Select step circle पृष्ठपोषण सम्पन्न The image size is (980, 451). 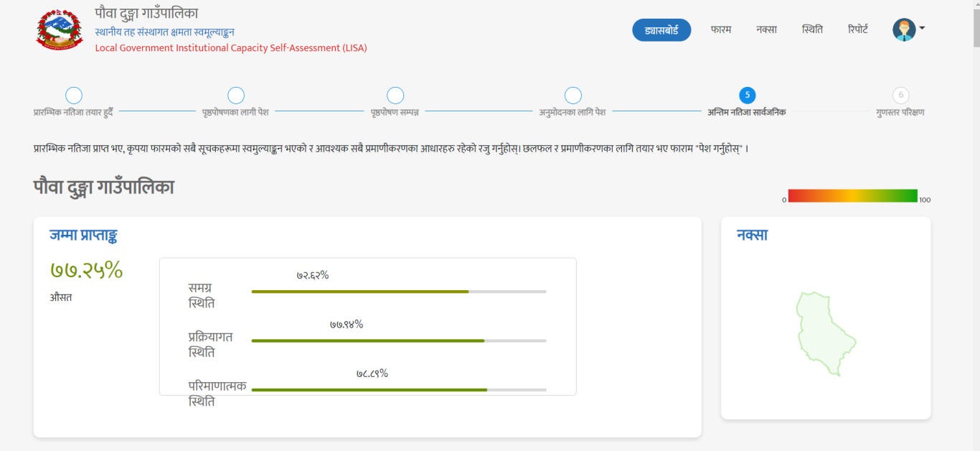point(395,96)
